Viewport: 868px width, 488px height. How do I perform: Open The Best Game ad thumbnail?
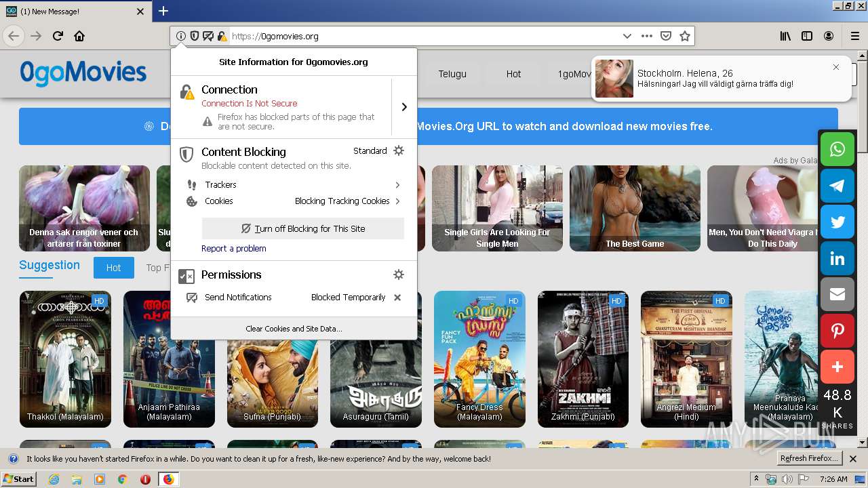[635, 208]
